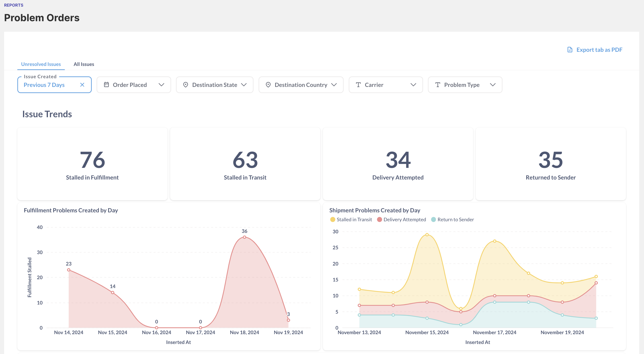Expand the Destination State dropdown chevron
This screenshot has height=354, width=644.
click(x=244, y=85)
